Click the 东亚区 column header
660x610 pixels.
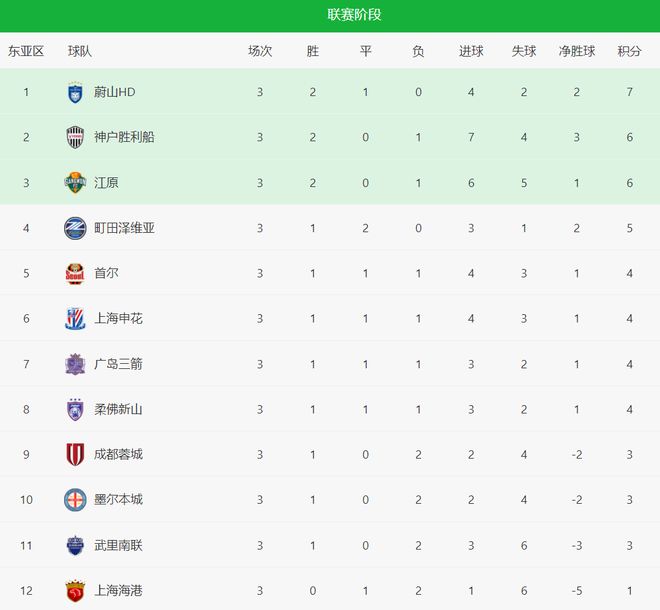coord(26,51)
